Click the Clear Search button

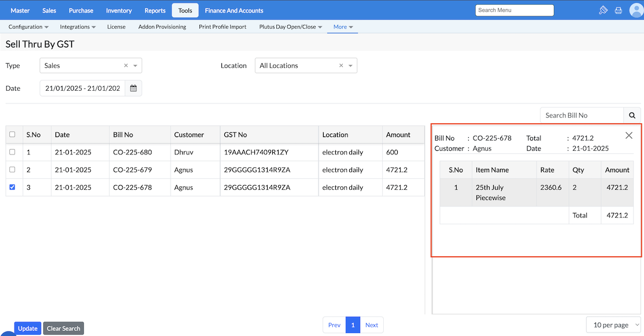point(64,328)
